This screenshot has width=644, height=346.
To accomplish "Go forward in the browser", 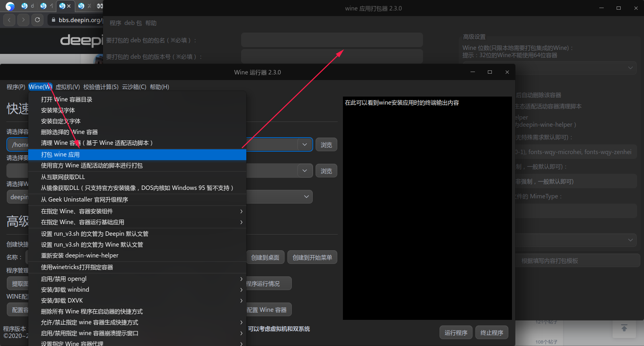I will pyautogui.click(x=23, y=19).
